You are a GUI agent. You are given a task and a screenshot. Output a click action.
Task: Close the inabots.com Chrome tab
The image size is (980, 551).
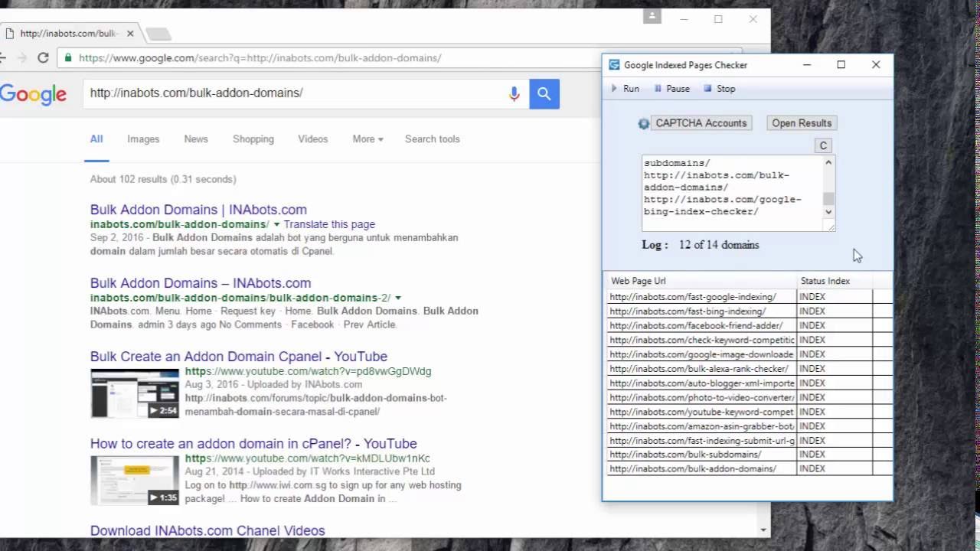pyautogui.click(x=130, y=34)
